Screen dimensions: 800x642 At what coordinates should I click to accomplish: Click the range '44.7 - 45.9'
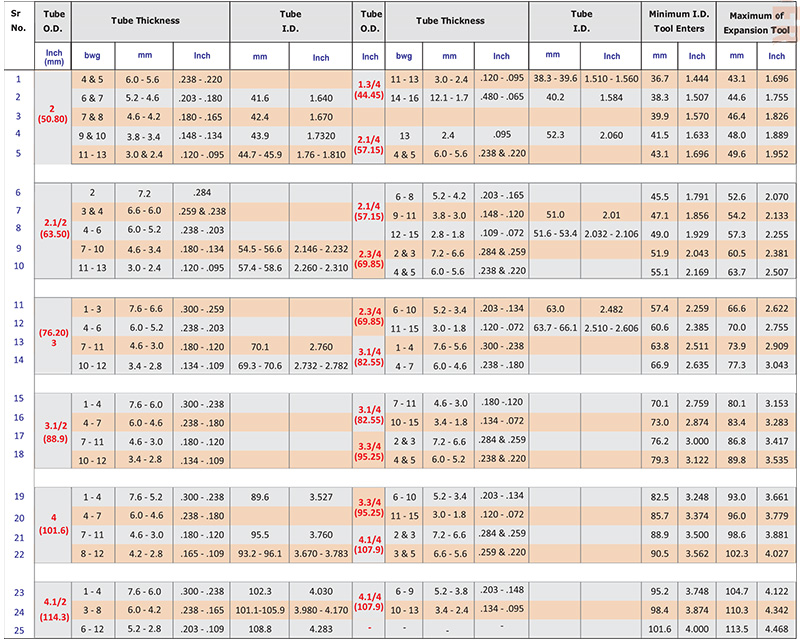click(260, 155)
